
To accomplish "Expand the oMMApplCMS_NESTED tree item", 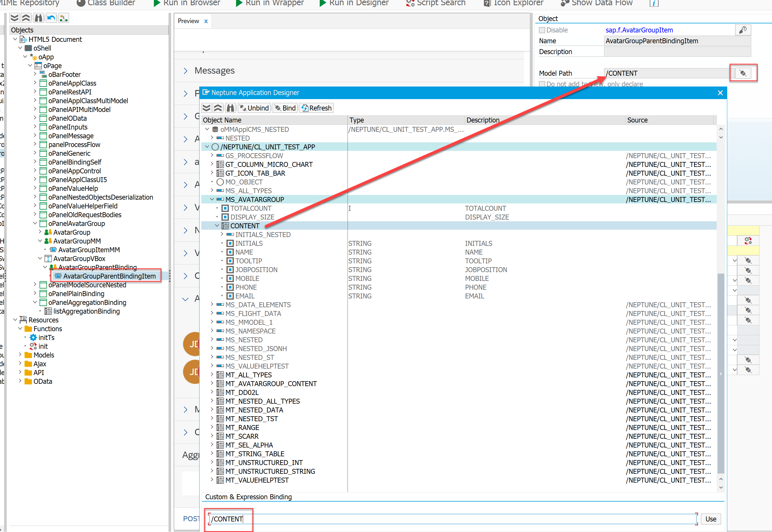I will tap(207, 129).
